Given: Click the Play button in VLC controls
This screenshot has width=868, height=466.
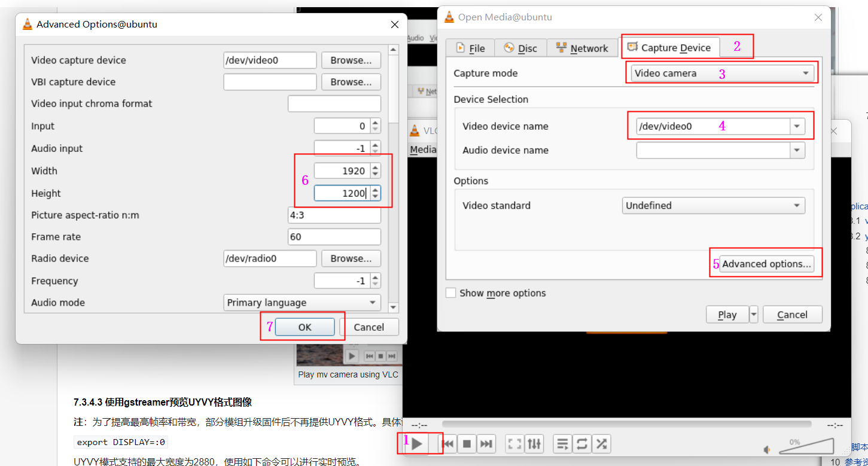Looking at the screenshot, I should 418,444.
